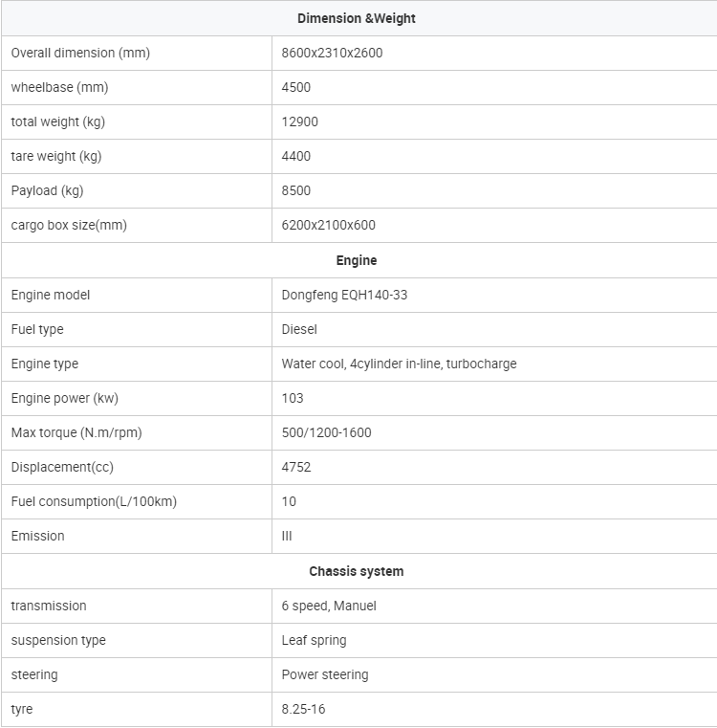Select the Water cool, 4cylinder in-line text
This screenshot has width=717, height=728.
pyautogui.click(x=362, y=364)
